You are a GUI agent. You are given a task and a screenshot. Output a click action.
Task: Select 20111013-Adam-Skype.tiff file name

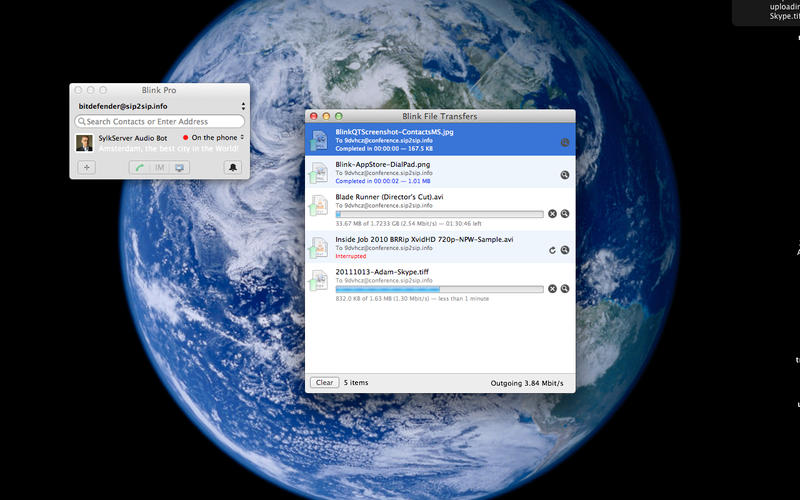pyautogui.click(x=382, y=272)
